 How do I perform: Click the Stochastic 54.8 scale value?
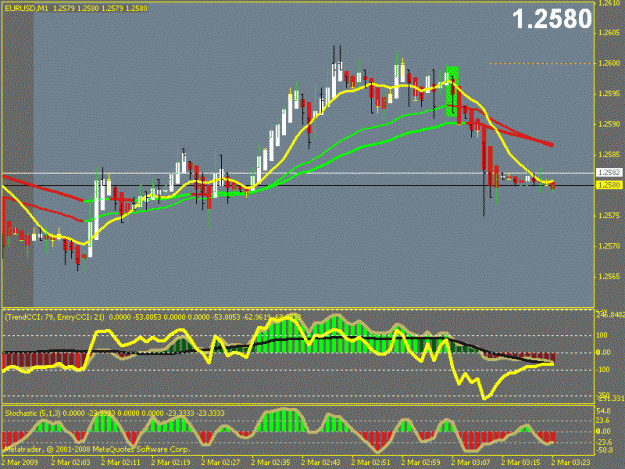603,411
